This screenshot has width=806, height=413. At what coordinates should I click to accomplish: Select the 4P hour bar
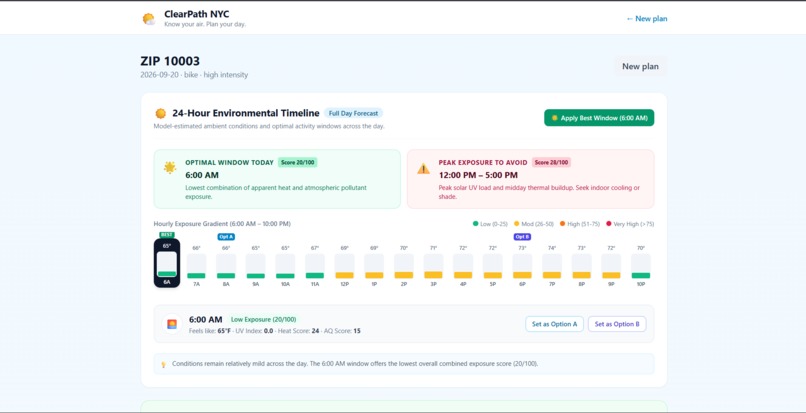[463, 266]
